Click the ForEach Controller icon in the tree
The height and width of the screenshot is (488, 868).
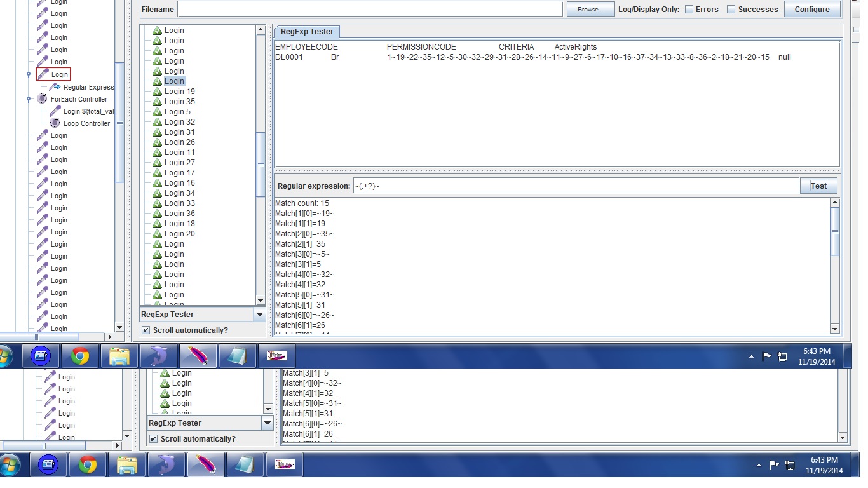tap(43, 99)
